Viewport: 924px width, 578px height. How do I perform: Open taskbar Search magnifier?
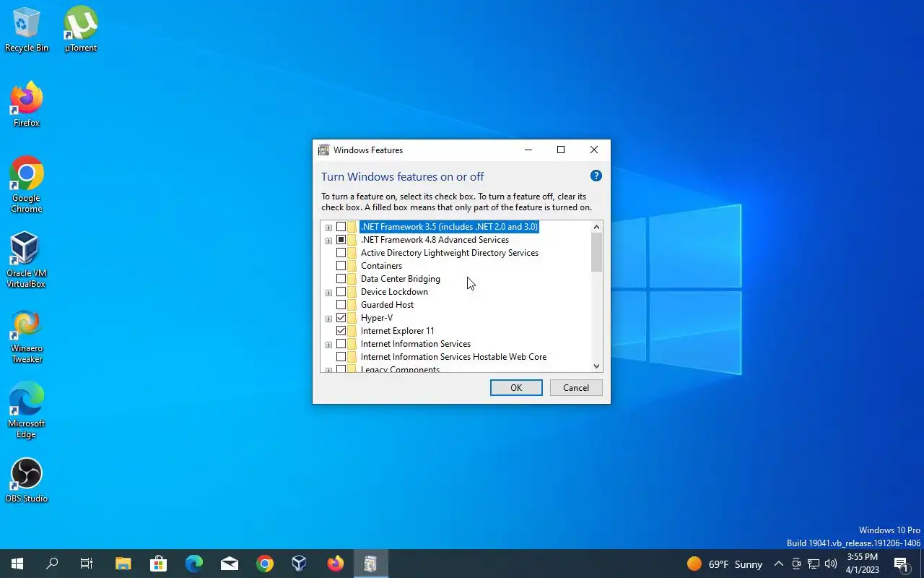point(52,564)
